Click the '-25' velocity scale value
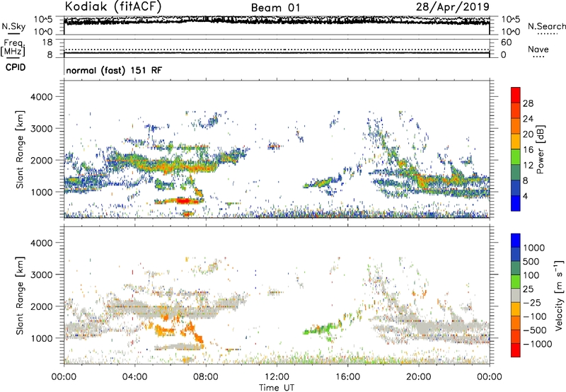Image resolution: width=566 pixels, height=392 pixels. tap(532, 303)
